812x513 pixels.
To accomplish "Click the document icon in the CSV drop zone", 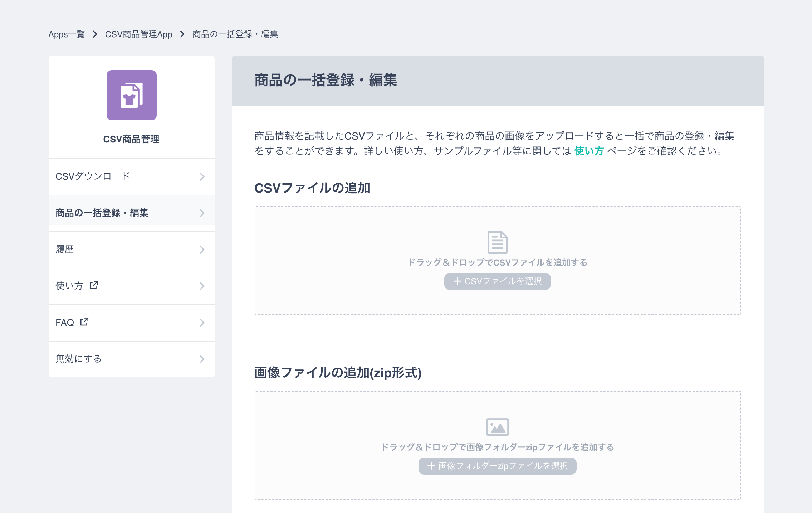I will [497, 242].
